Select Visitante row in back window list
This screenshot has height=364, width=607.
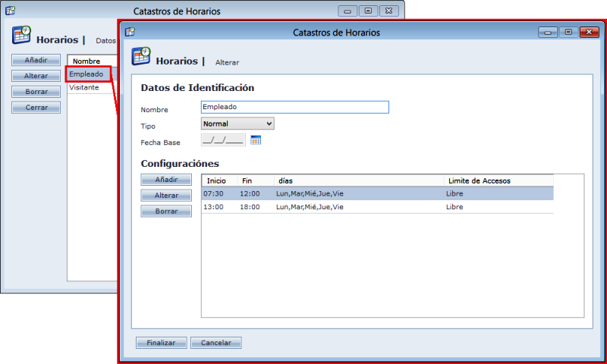(x=92, y=87)
